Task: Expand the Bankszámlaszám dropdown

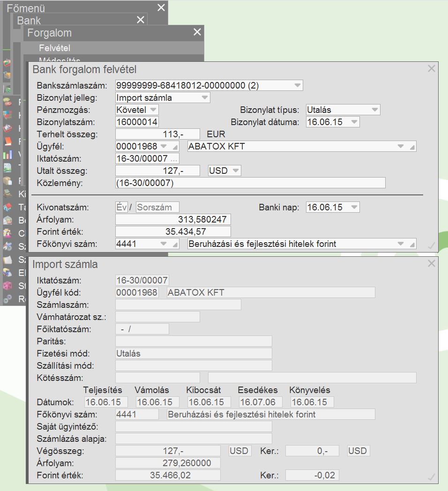Action: click(297, 85)
